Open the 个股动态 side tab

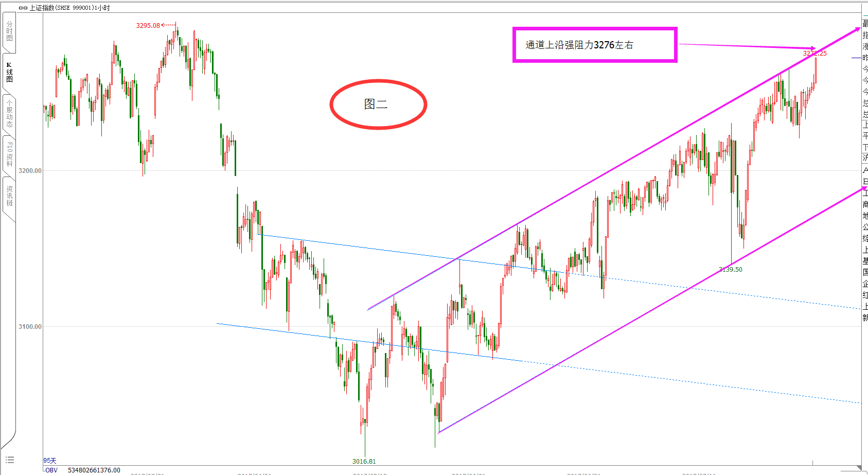9,114
